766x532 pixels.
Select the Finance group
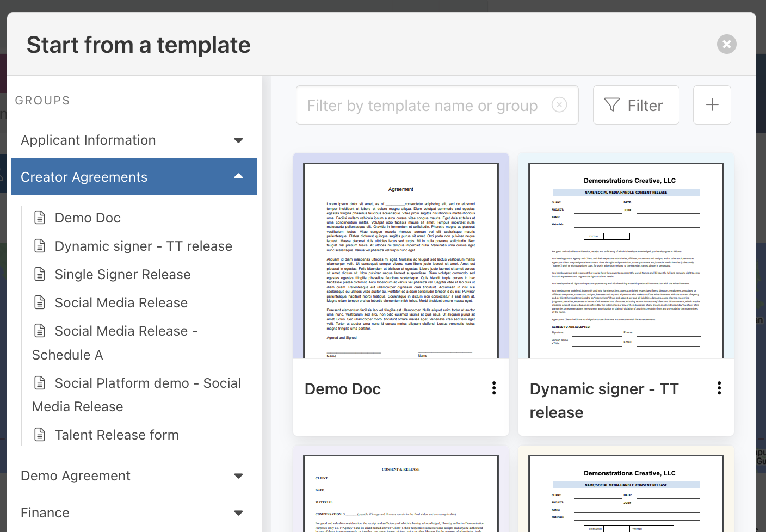pos(134,512)
